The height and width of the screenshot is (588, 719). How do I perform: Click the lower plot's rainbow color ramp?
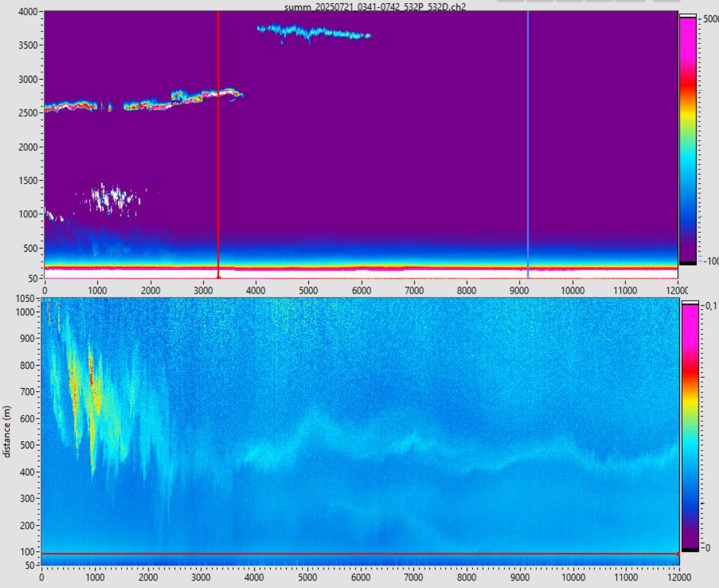click(x=690, y=426)
